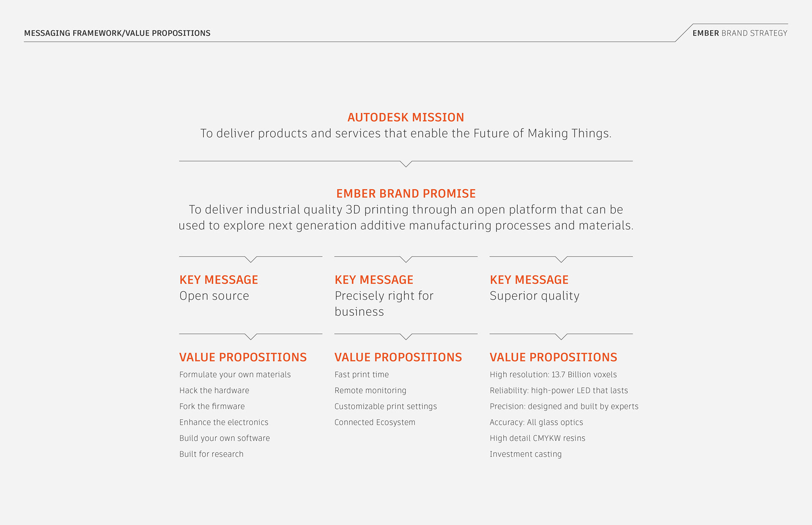Click the Ember Brand Strategy corner tab

point(740,33)
